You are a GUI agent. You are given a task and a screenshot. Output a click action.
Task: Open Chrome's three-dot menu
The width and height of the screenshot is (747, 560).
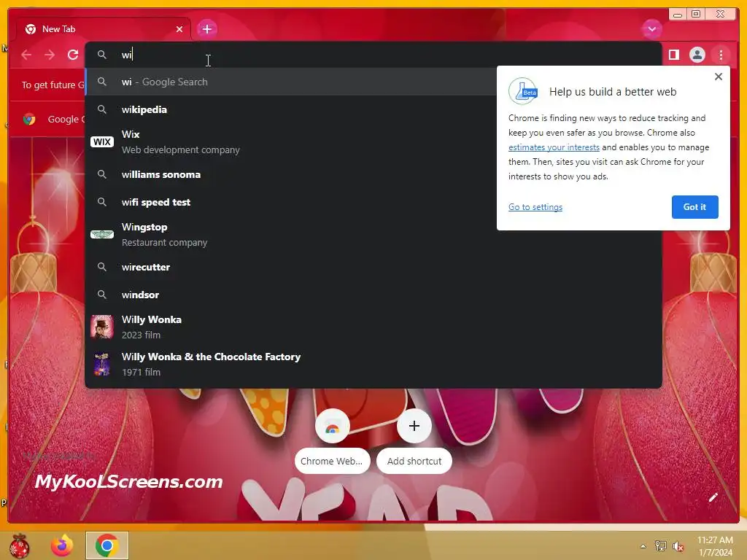[721, 55]
